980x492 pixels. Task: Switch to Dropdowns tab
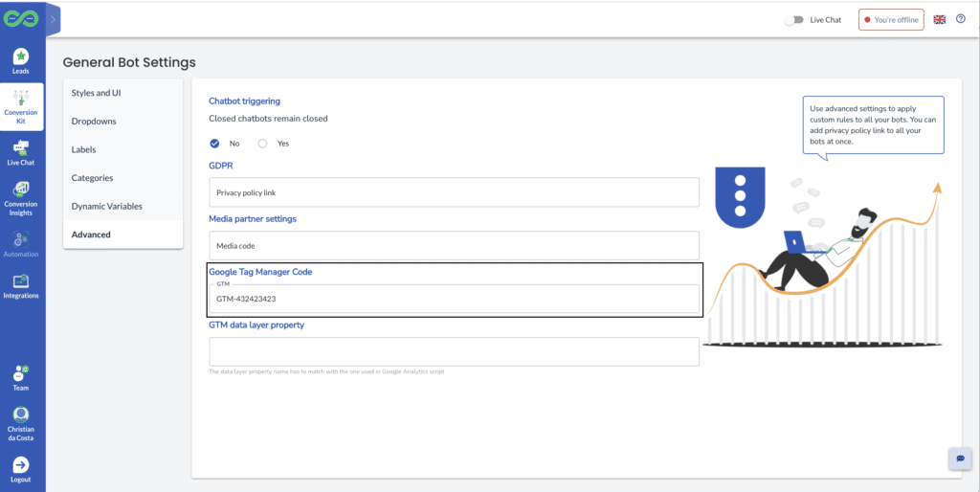click(x=123, y=122)
